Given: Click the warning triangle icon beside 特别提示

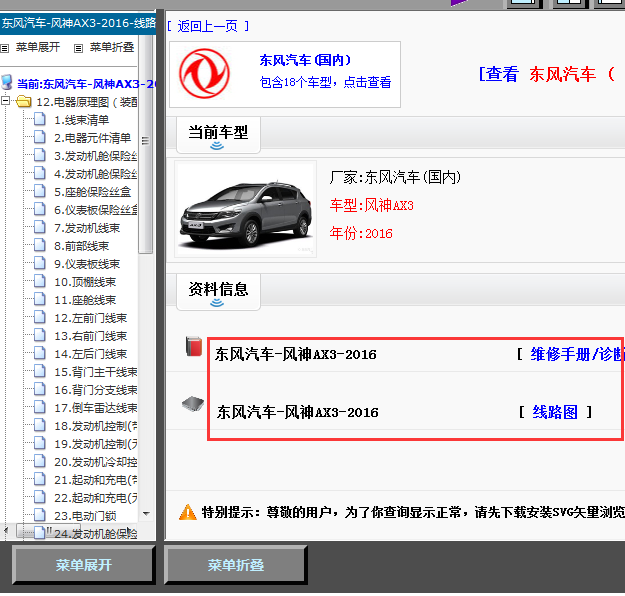Looking at the screenshot, I should click(x=188, y=512).
